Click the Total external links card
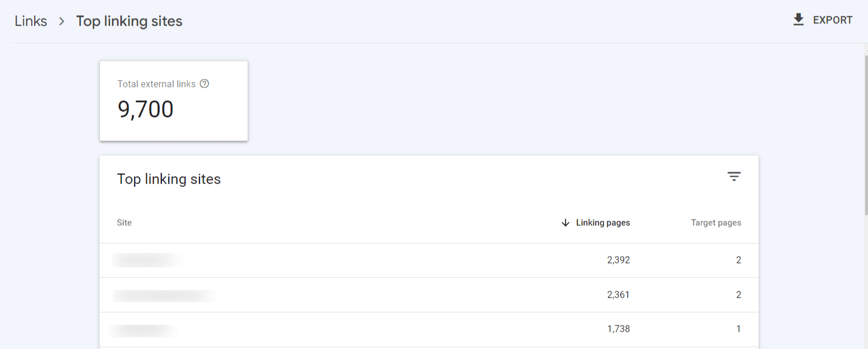 point(173,101)
